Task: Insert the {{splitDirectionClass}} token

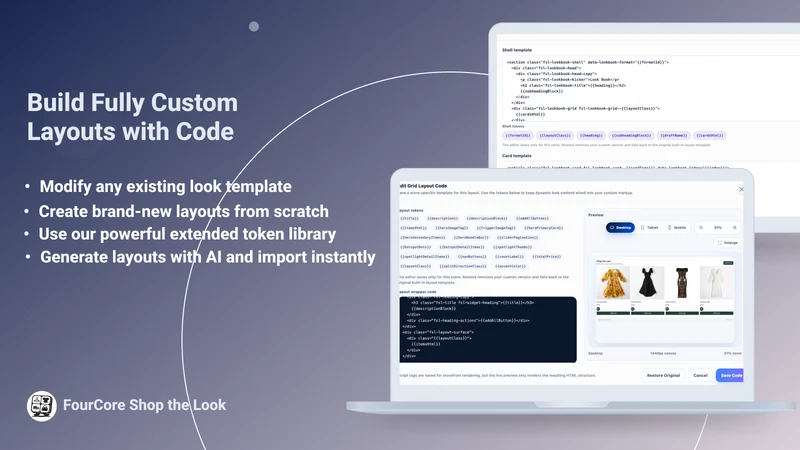Action: tap(463, 266)
